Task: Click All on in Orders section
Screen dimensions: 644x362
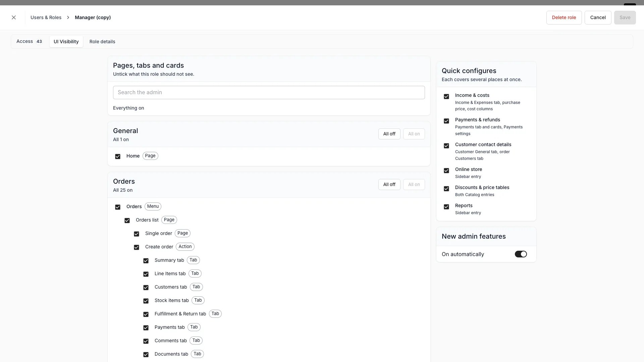Action: [414, 184]
